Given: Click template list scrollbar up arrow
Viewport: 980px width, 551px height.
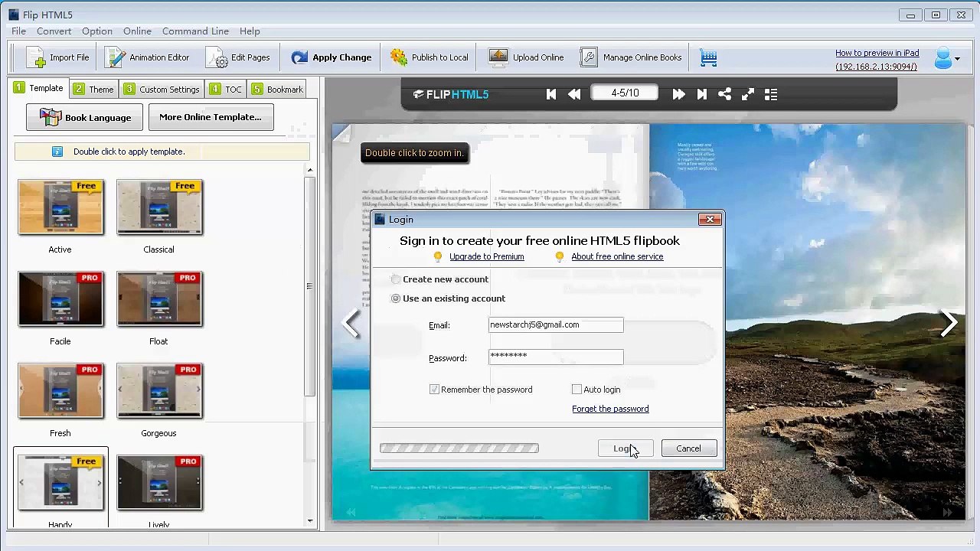Looking at the screenshot, I should tap(310, 170).
